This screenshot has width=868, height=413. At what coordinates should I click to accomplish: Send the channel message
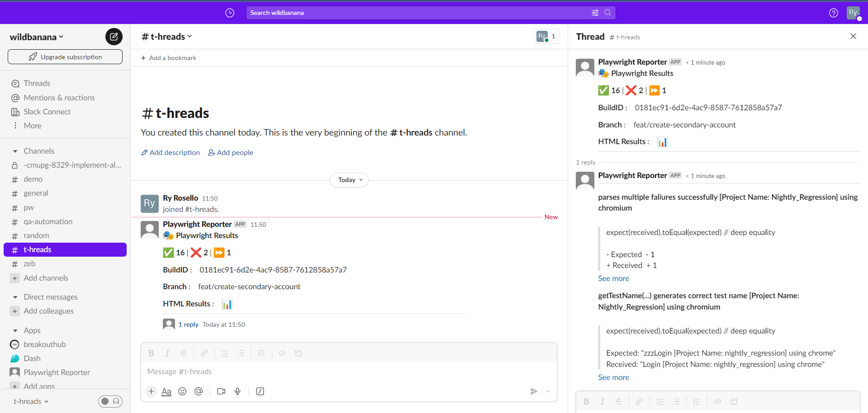[534, 391]
